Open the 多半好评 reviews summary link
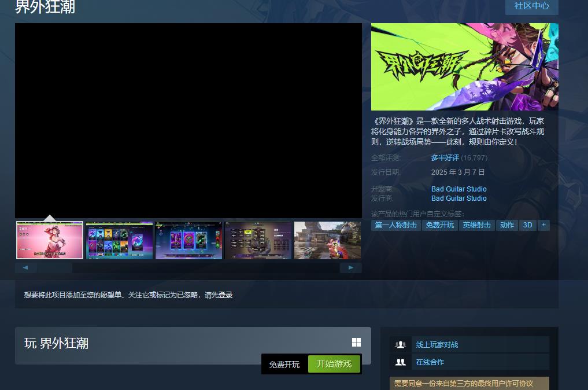The image size is (588, 390). 445,158
